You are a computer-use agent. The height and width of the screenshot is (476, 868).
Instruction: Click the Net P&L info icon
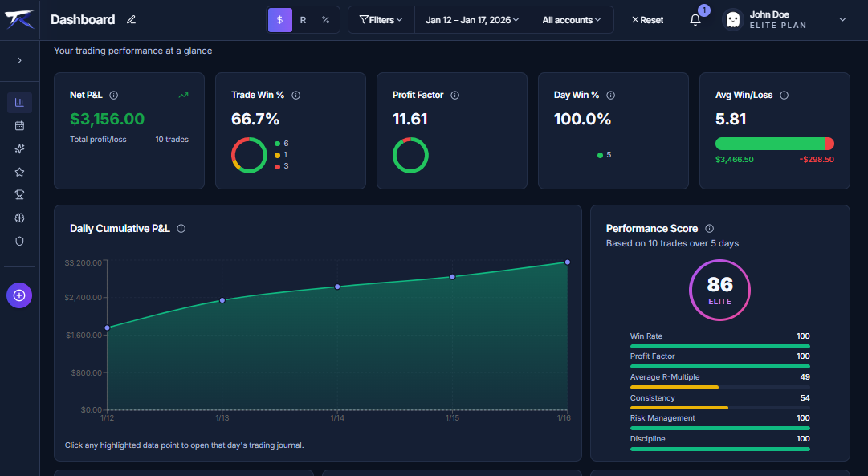[113, 95]
